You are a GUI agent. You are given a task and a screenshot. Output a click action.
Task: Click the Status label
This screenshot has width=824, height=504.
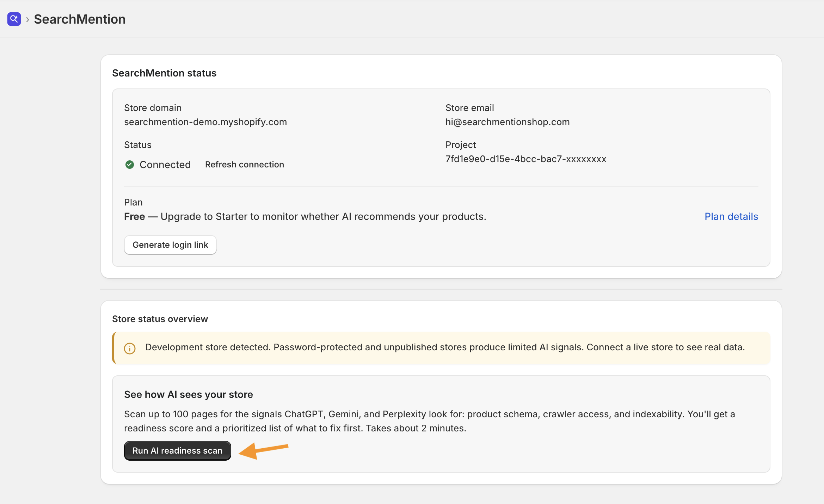click(x=138, y=145)
